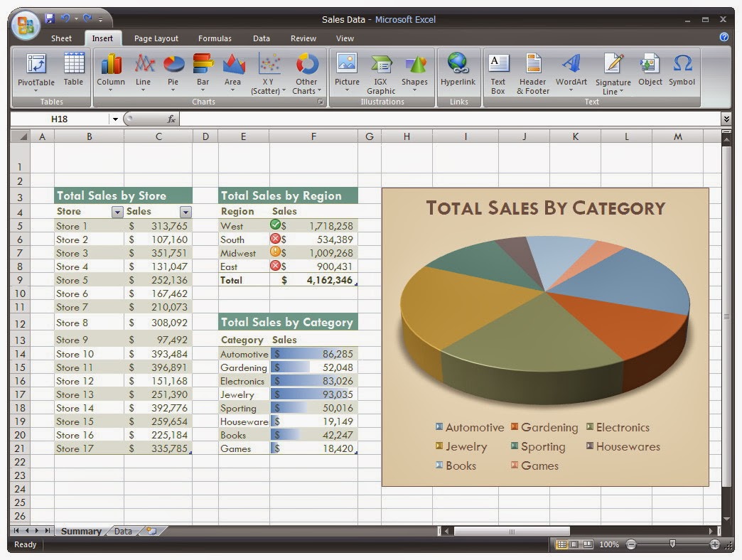Insert a Hyperlink
The image size is (742, 560).
pos(458,70)
